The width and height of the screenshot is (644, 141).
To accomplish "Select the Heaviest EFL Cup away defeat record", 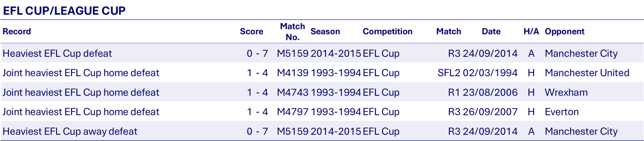I will point(70,131).
